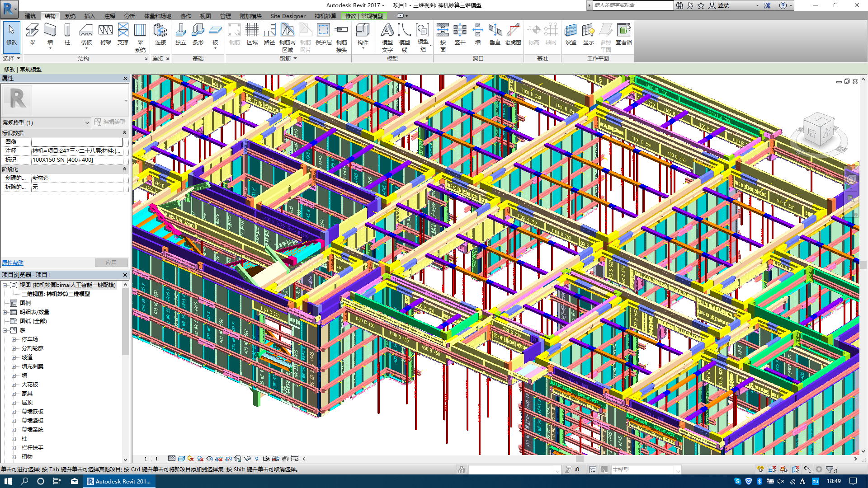
Task: Toggle Drag Elements on Selection
Action: (807, 469)
